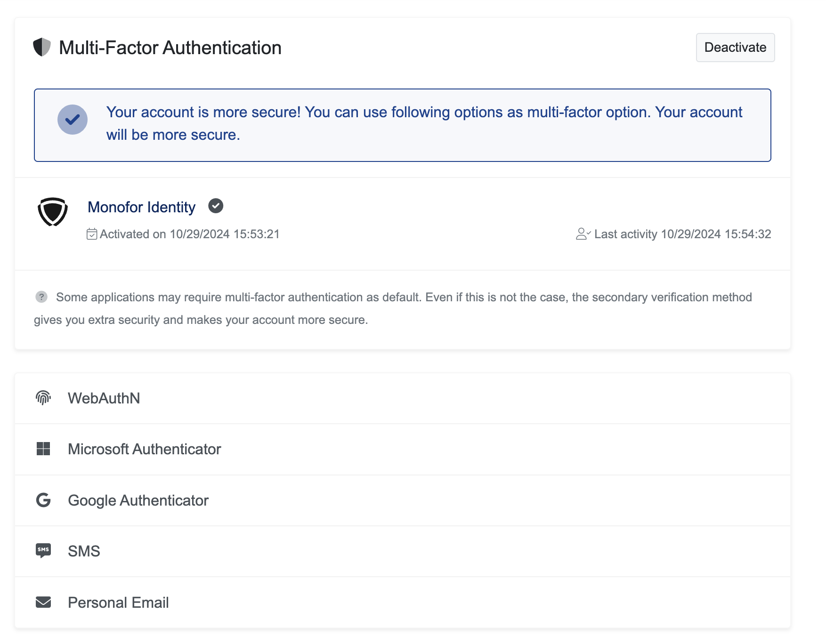Open the Monofor Identity link

(141, 207)
